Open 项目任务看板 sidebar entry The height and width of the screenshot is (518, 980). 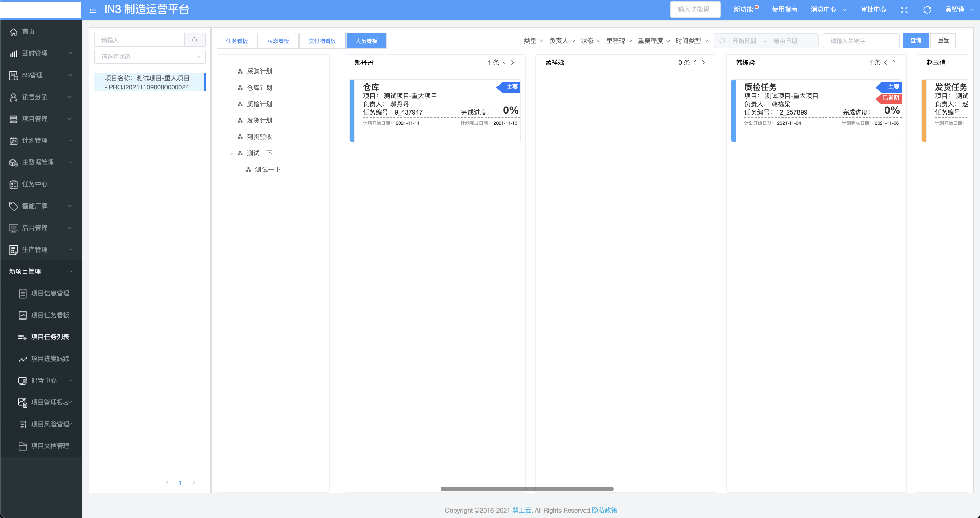pos(50,315)
